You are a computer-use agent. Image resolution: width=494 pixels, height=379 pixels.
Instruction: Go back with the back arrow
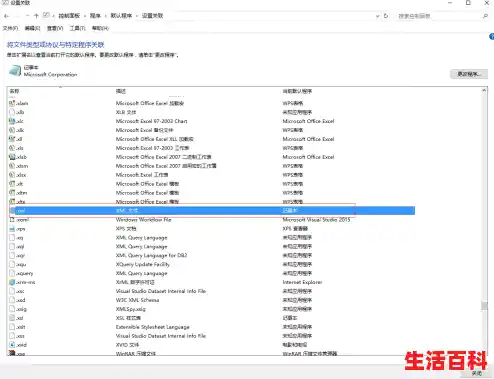click(x=6, y=16)
